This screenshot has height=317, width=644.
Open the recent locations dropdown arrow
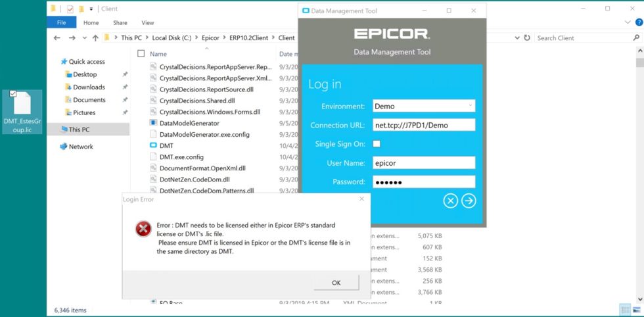pyautogui.click(x=85, y=38)
